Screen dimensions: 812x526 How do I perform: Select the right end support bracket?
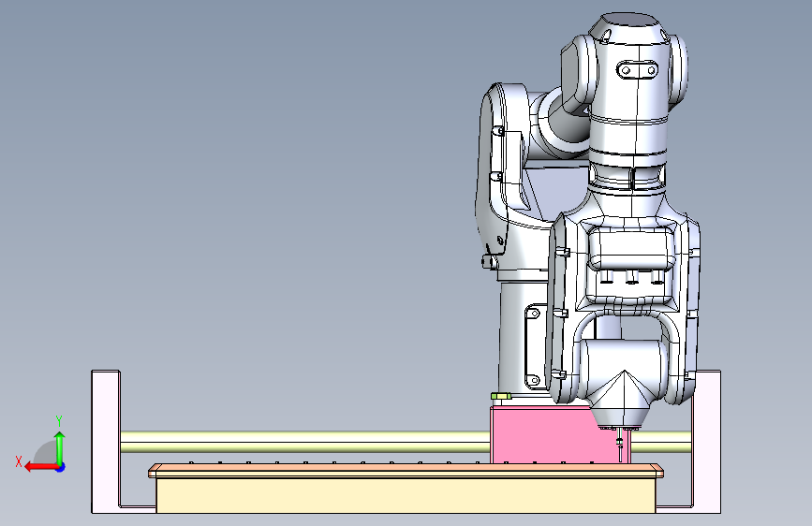(706, 442)
